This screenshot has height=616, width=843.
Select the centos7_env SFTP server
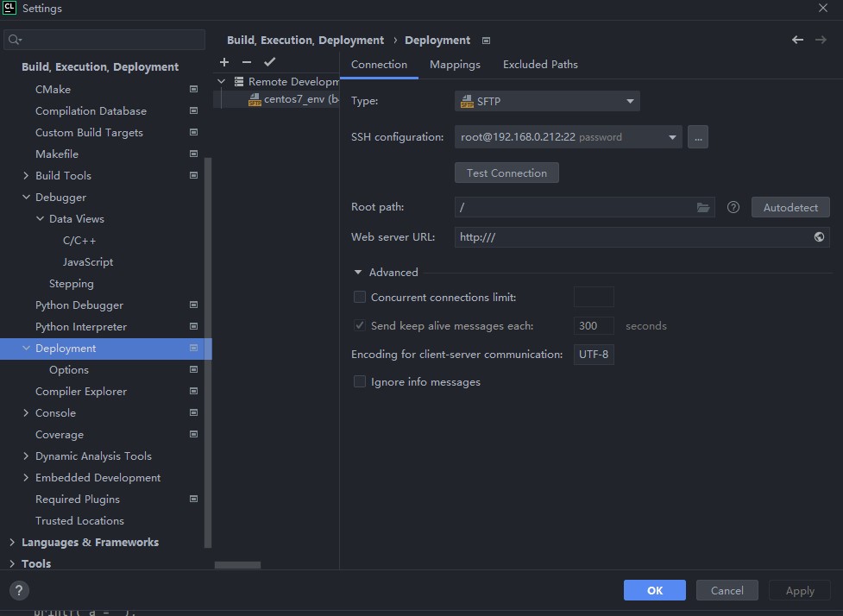tap(277, 99)
